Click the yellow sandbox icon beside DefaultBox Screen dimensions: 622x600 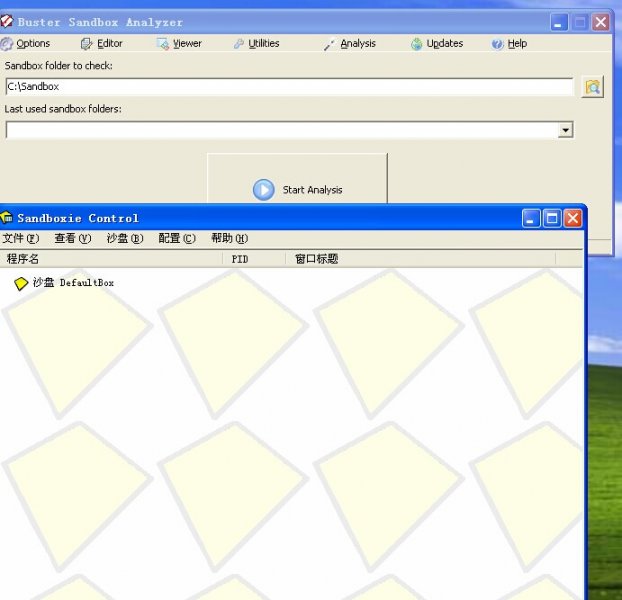click(21, 283)
